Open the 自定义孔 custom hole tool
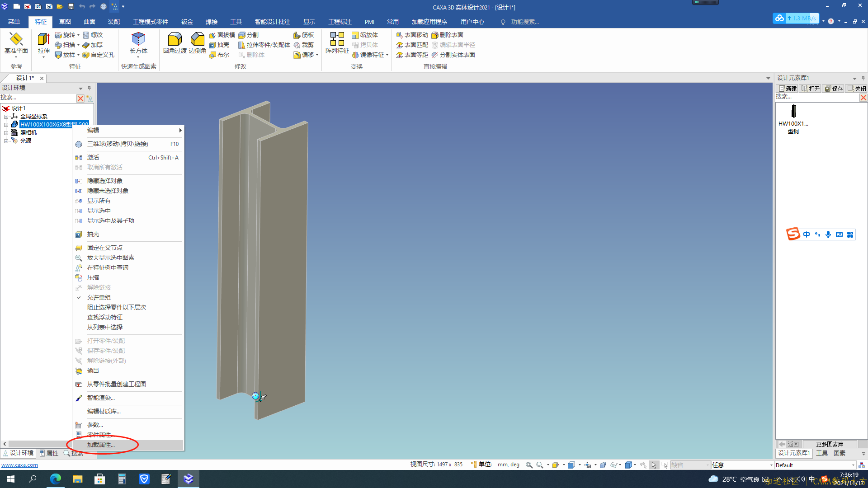The image size is (868, 488). coord(98,55)
